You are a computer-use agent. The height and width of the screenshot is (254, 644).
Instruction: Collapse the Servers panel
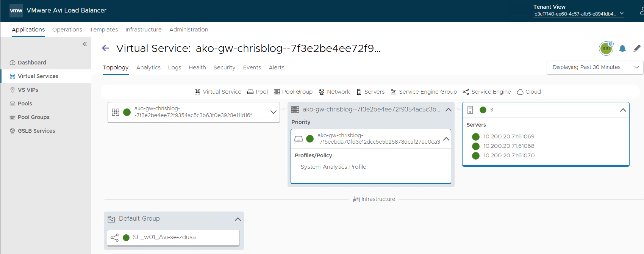[623, 110]
